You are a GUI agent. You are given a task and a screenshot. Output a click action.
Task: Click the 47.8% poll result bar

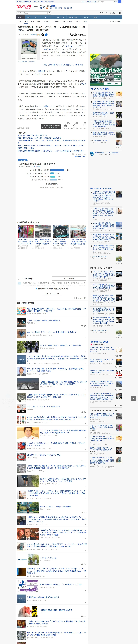(x=57, y=170)
